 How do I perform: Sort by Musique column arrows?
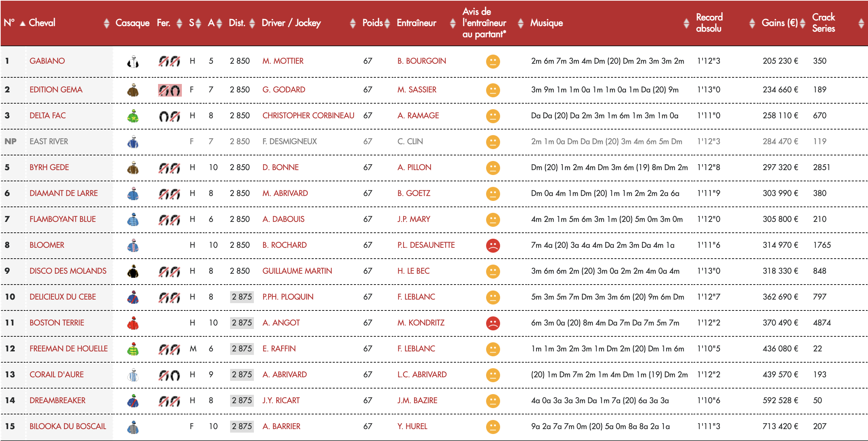tap(686, 23)
